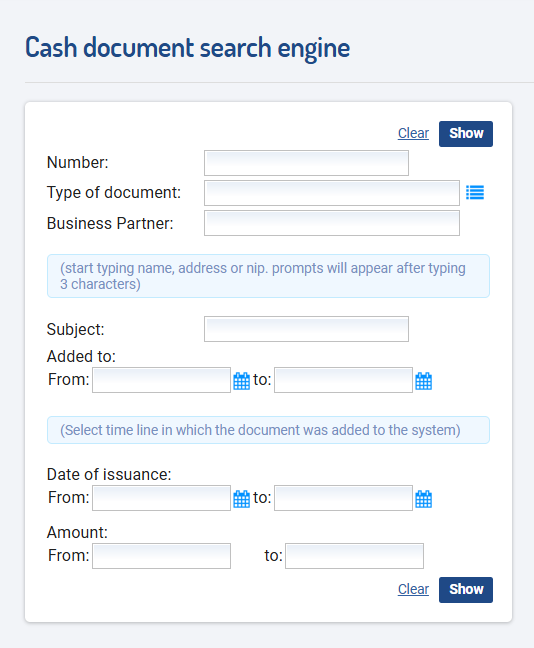534x648 pixels.
Task: Click the top Show button
Action: point(466,134)
